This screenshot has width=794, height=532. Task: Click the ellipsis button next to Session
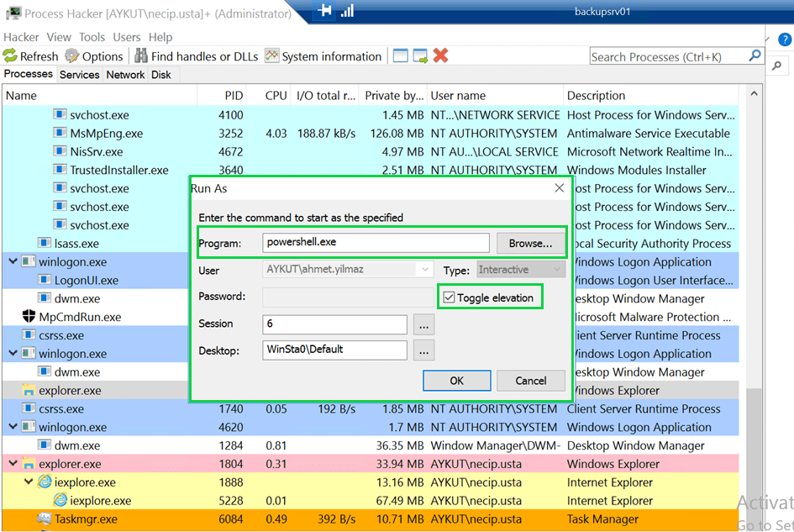tap(423, 324)
